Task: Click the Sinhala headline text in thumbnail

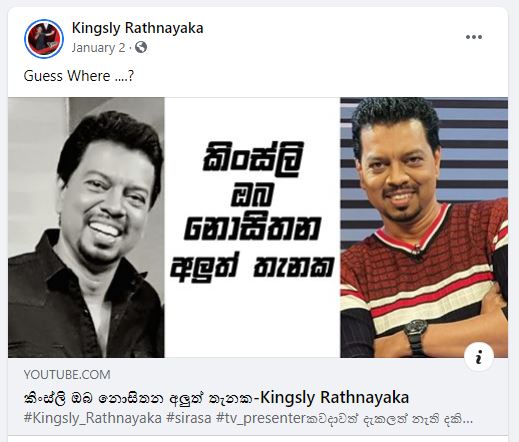Action: tap(252, 212)
